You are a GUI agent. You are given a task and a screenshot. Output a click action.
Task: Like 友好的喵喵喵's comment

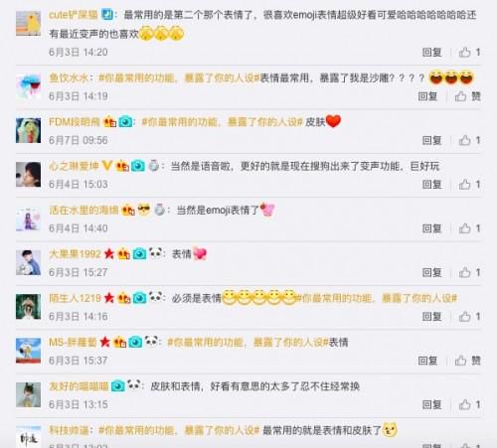(465, 404)
